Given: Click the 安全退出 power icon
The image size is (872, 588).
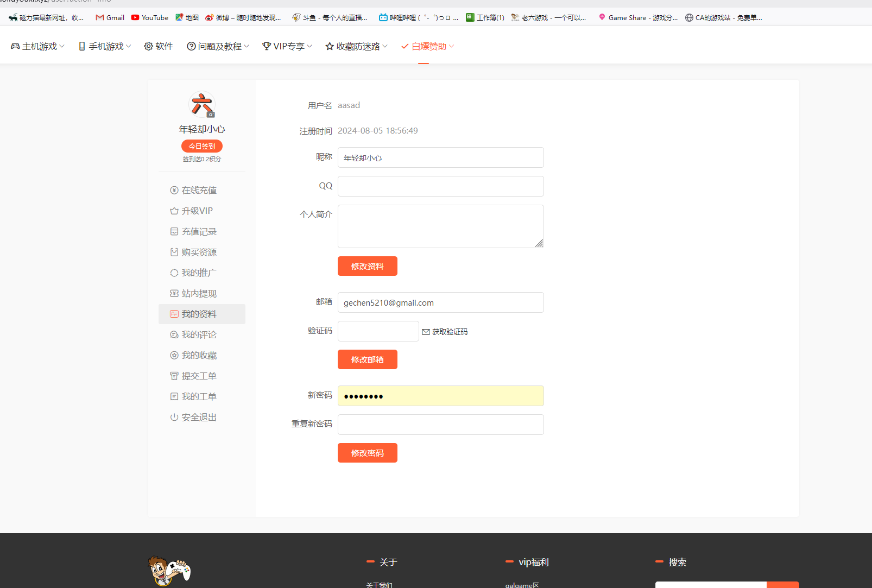Looking at the screenshot, I should click(x=174, y=418).
